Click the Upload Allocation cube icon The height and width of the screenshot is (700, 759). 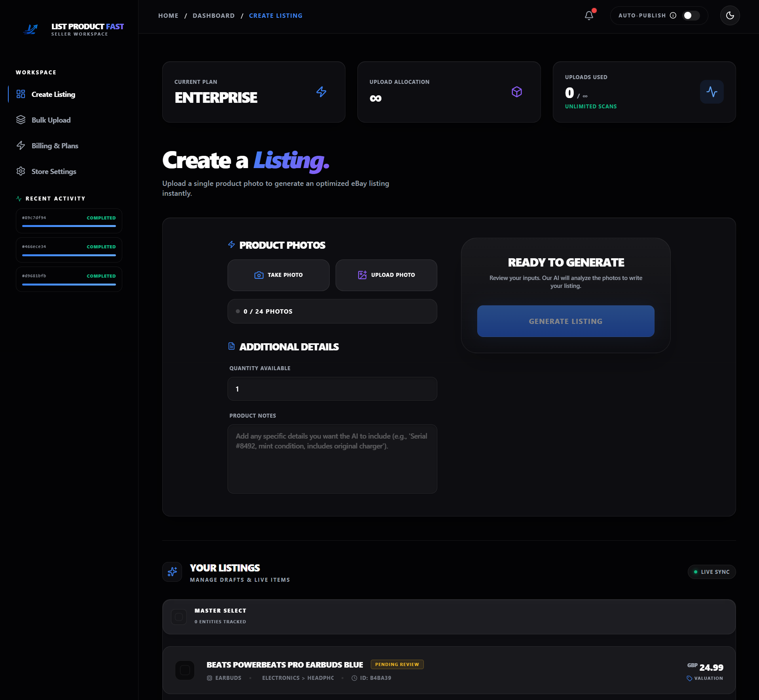(517, 92)
